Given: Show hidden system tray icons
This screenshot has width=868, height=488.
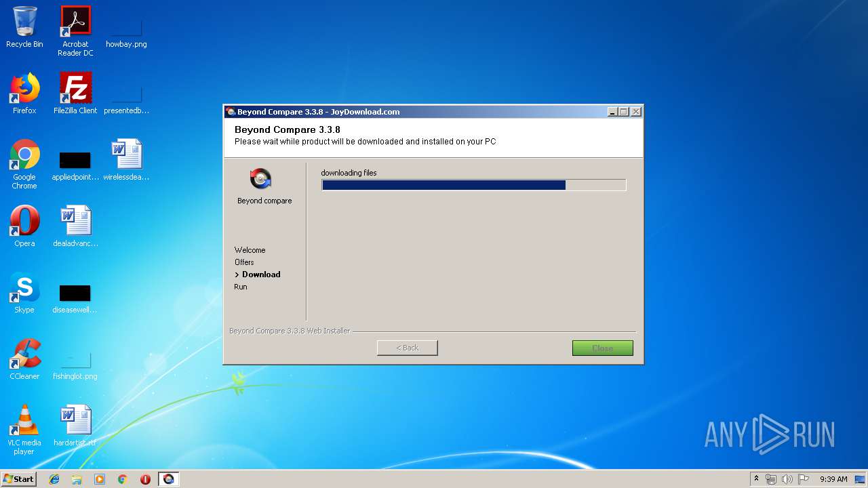Looking at the screenshot, I should [x=756, y=479].
